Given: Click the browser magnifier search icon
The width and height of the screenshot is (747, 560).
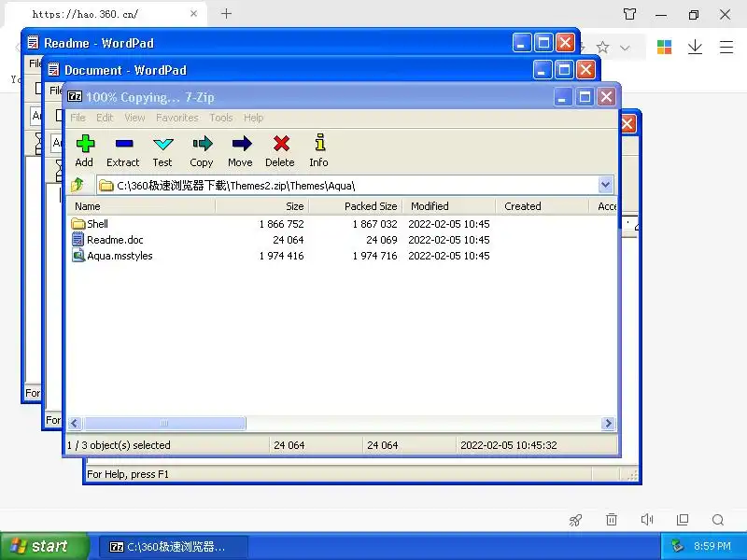Looking at the screenshot, I should click(718, 520).
